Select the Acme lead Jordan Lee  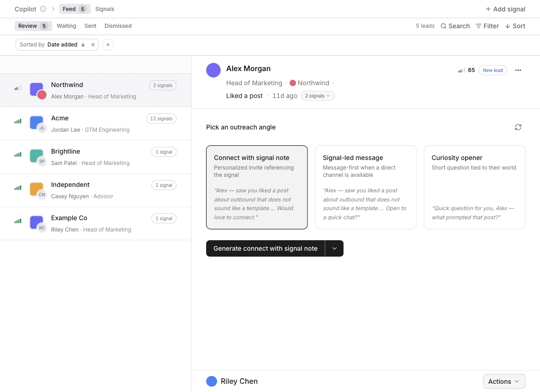(95, 124)
